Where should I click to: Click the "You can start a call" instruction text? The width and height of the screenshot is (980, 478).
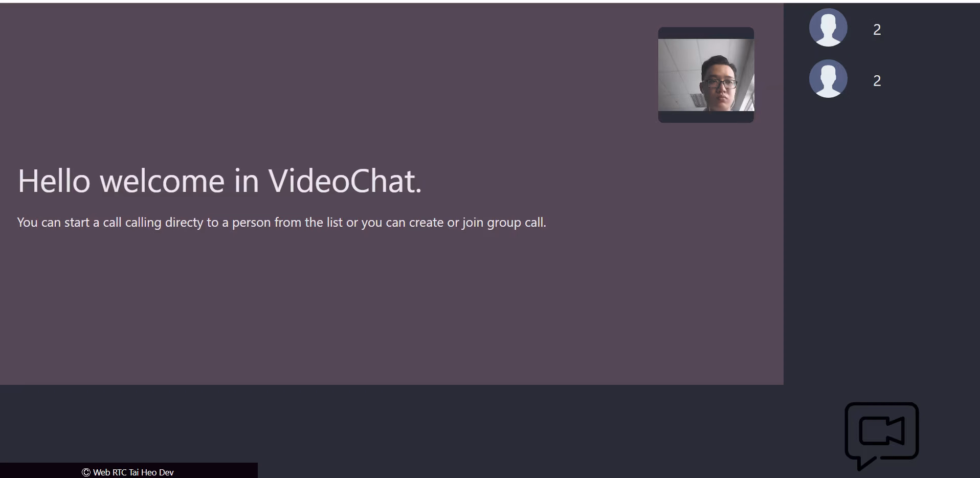[282, 223]
